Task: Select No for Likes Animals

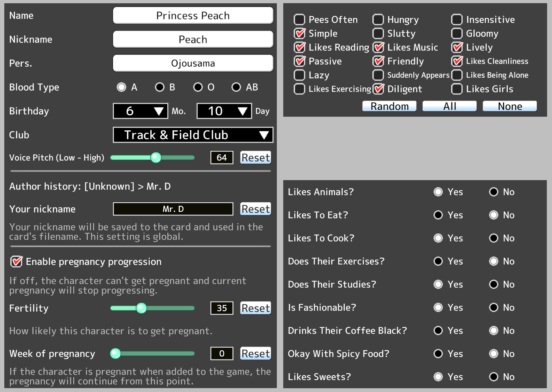Action: [x=494, y=192]
